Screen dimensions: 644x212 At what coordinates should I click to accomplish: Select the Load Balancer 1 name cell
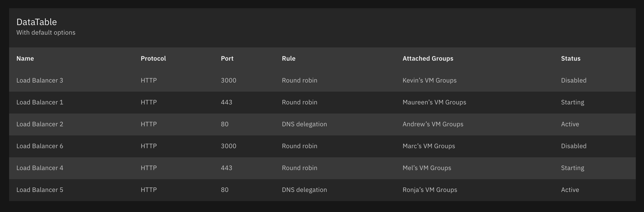(x=40, y=102)
